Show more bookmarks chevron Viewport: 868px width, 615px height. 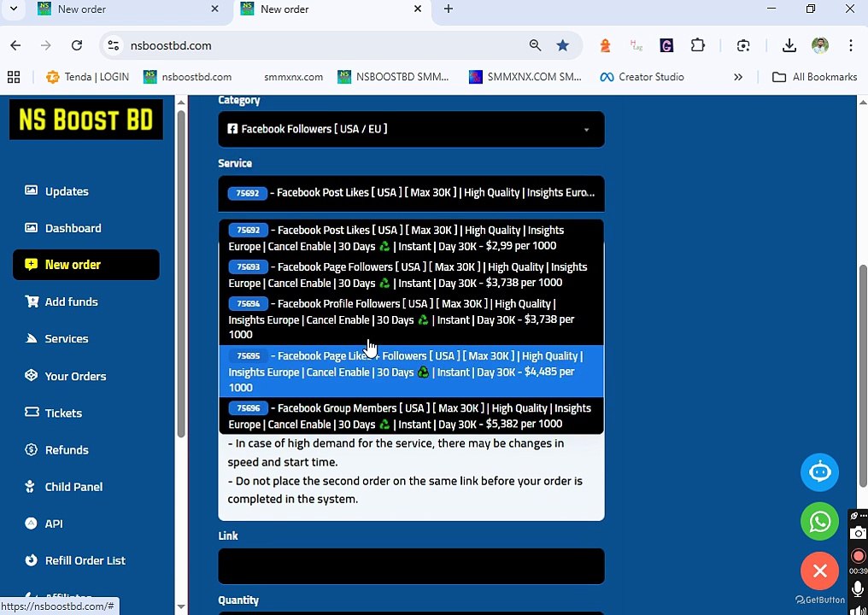[x=738, y=77]
